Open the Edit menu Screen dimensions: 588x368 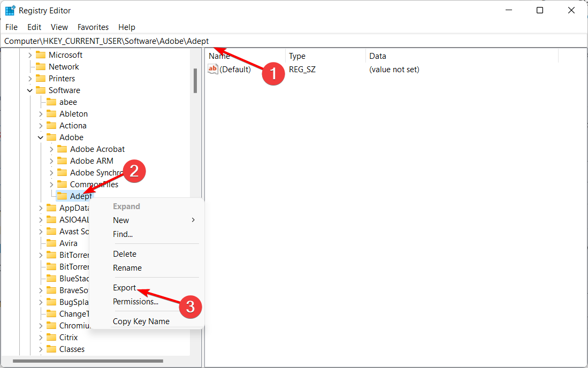coord(34,27)
